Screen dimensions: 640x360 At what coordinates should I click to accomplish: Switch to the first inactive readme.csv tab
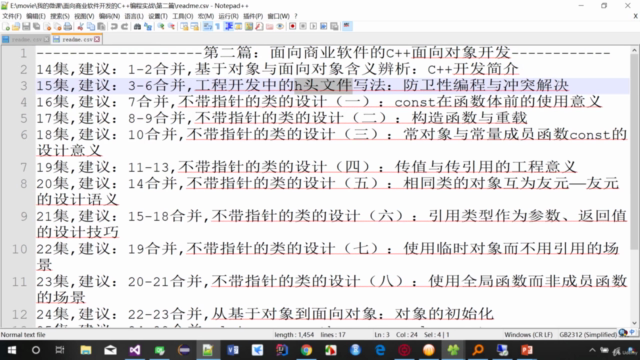[x=25, y=39]
